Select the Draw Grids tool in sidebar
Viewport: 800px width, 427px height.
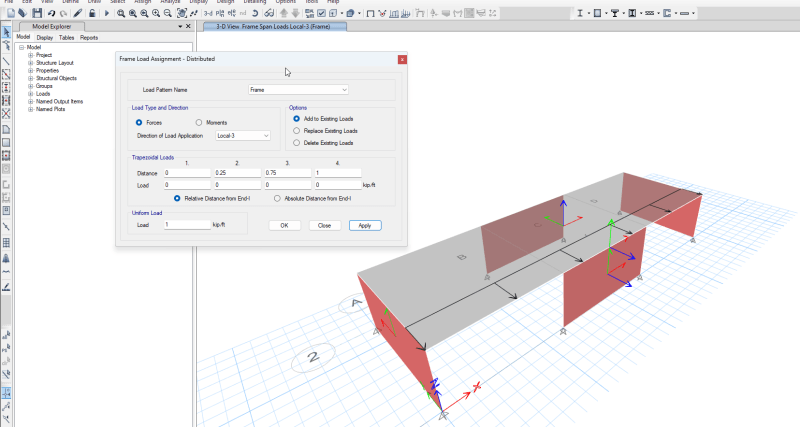coord(6,242)
